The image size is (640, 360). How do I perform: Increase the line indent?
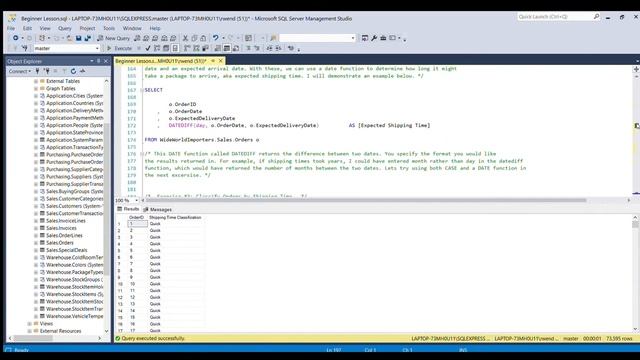click(278, 48)
